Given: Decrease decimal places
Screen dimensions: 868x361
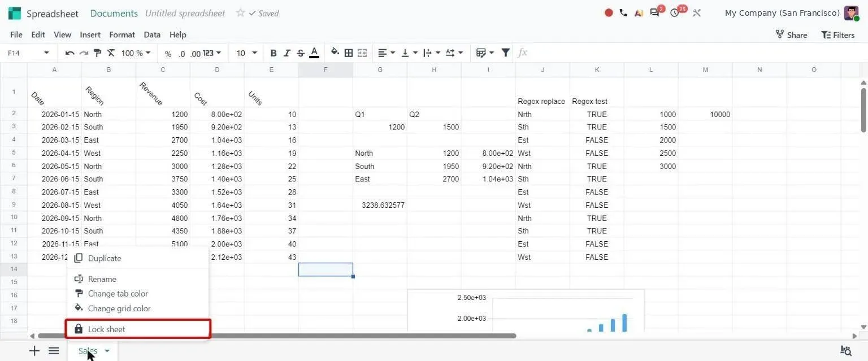Looking at the screenshot, I should tap(181, 53).
